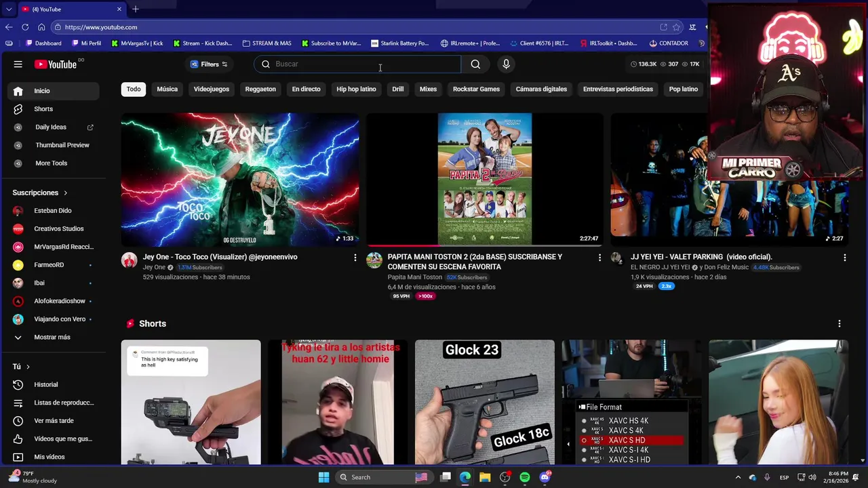This screenshot has height=488, width=868.
Task: Open the Glock 23 short thumbnail
Action: (x=484, y=403)
